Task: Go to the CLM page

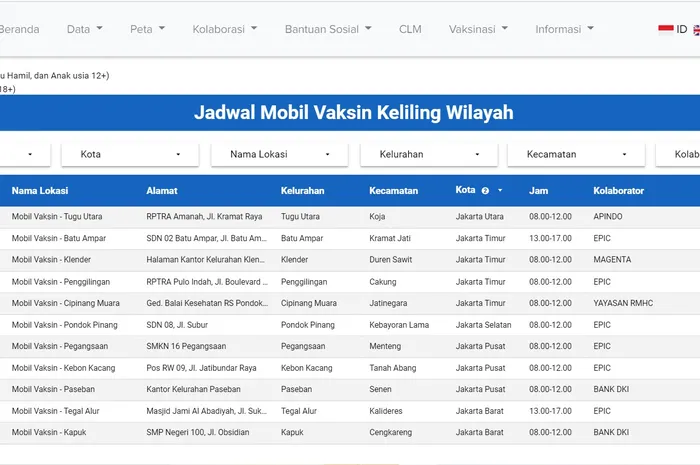Action: tap(410, 29)
